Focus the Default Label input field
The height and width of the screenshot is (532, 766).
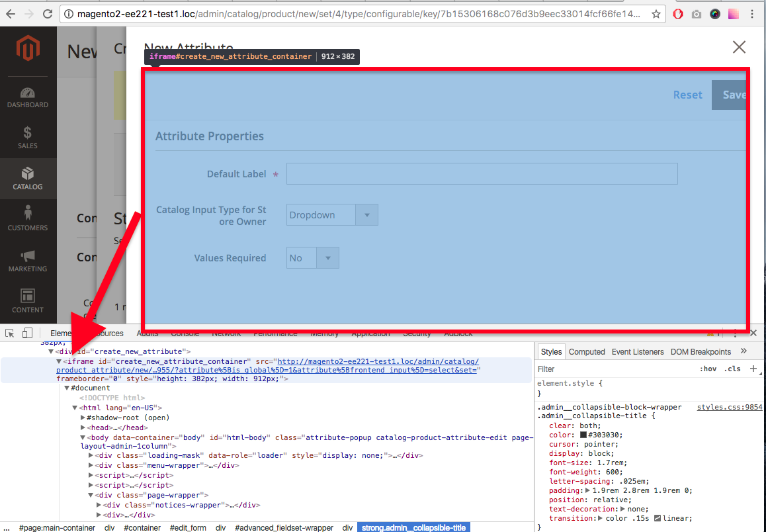tap(482, 173)
